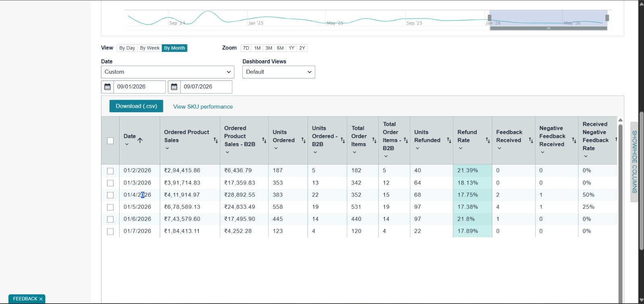Click the ₹7,43,579.60 sales cell
The width and height of the screenshot is (644, 304).
[x=190, y=219]
